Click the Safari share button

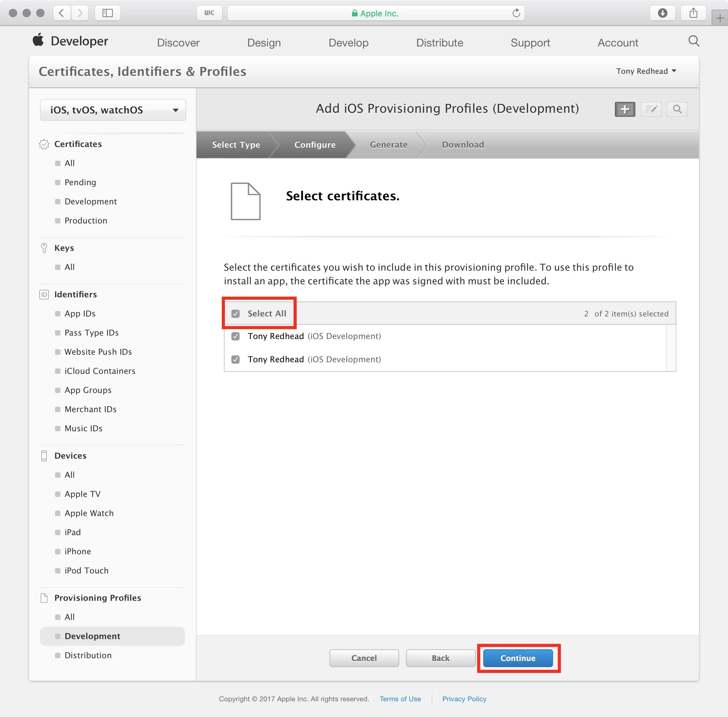tap(693, 13)
